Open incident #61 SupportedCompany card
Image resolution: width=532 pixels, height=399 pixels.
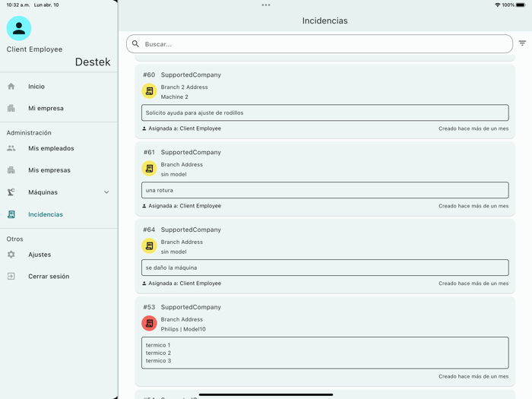325,179
